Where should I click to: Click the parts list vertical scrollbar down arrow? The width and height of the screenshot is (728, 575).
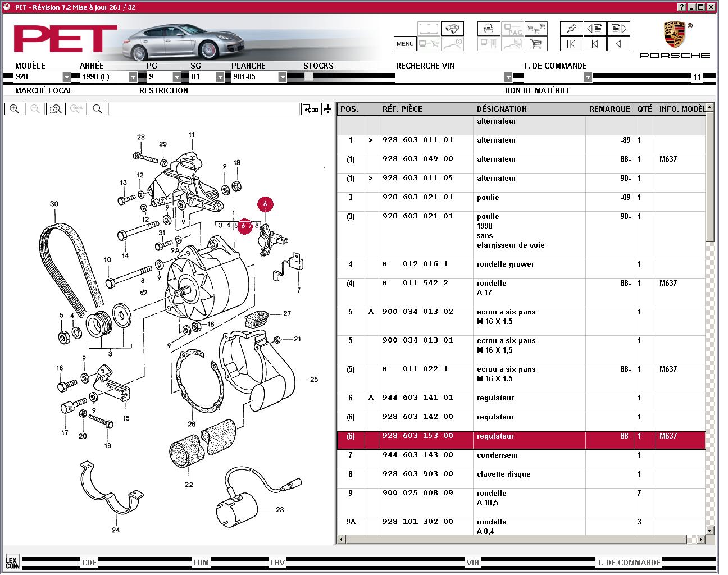pos(709,530)
